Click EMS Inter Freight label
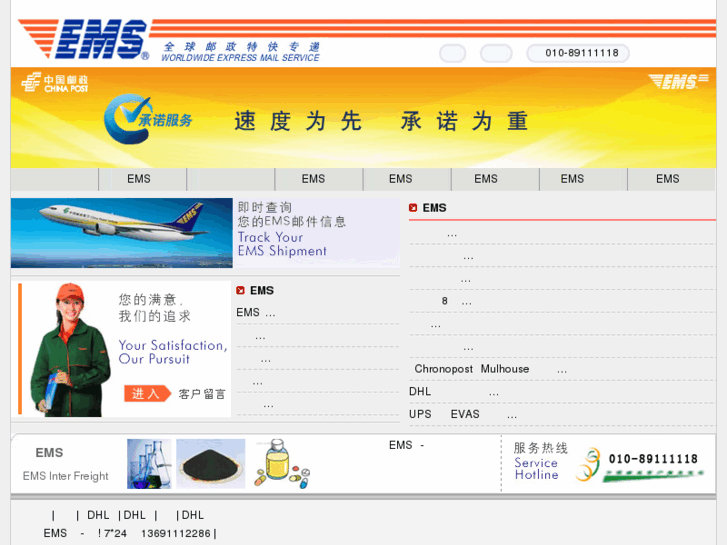The image size is (727, 545). coord(65,476)
